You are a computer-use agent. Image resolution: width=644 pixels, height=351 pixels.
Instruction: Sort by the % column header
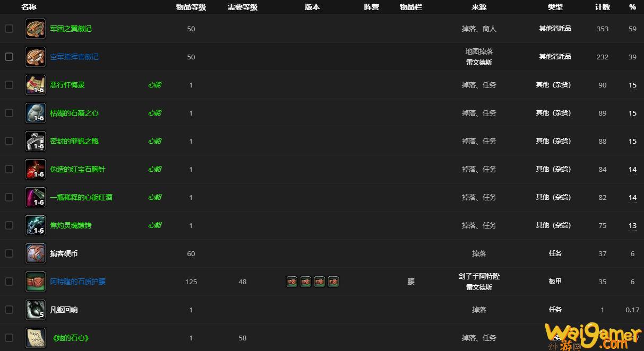[x=632, y=7]
